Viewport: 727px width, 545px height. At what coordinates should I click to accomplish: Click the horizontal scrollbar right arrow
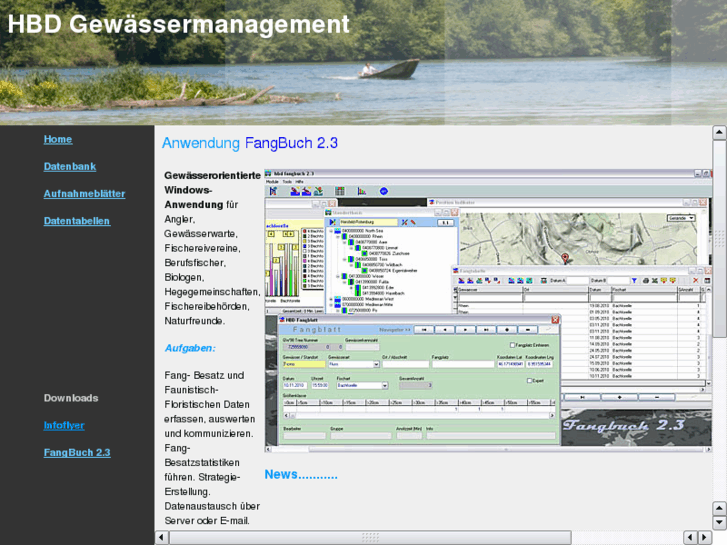click(705, 538)
